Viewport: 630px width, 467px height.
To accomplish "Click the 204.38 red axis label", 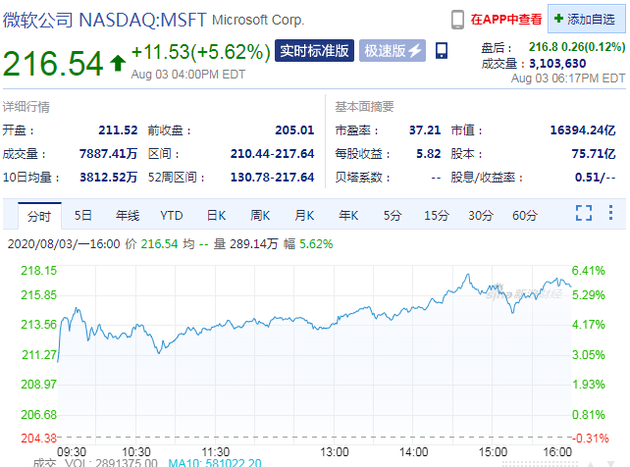I will 39,438.
